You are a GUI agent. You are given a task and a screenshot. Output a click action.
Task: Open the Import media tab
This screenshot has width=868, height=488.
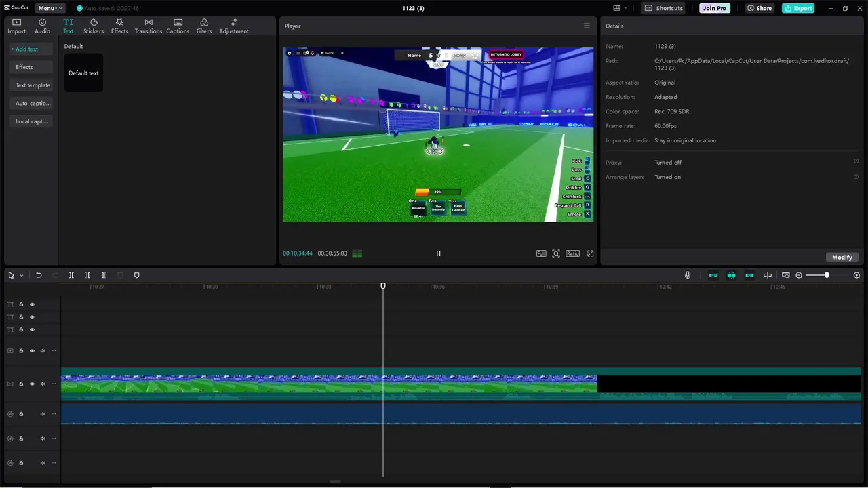[16, 26]
